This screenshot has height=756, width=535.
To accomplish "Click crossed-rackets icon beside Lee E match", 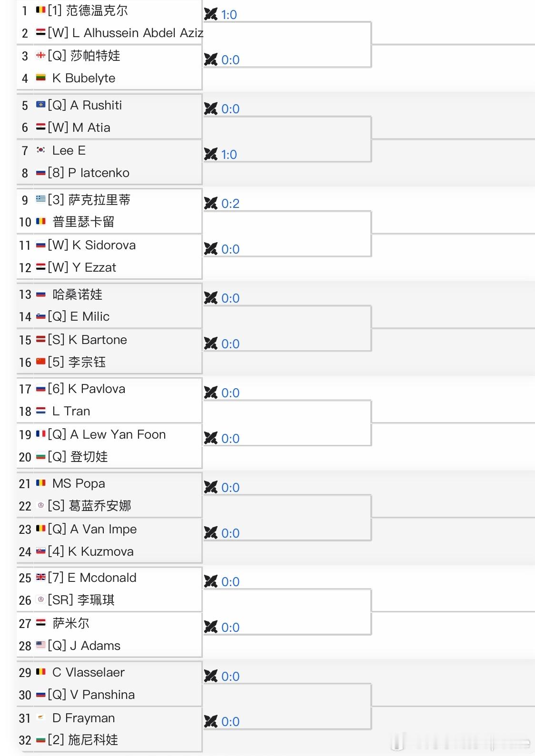I will [x=210, y=154].
